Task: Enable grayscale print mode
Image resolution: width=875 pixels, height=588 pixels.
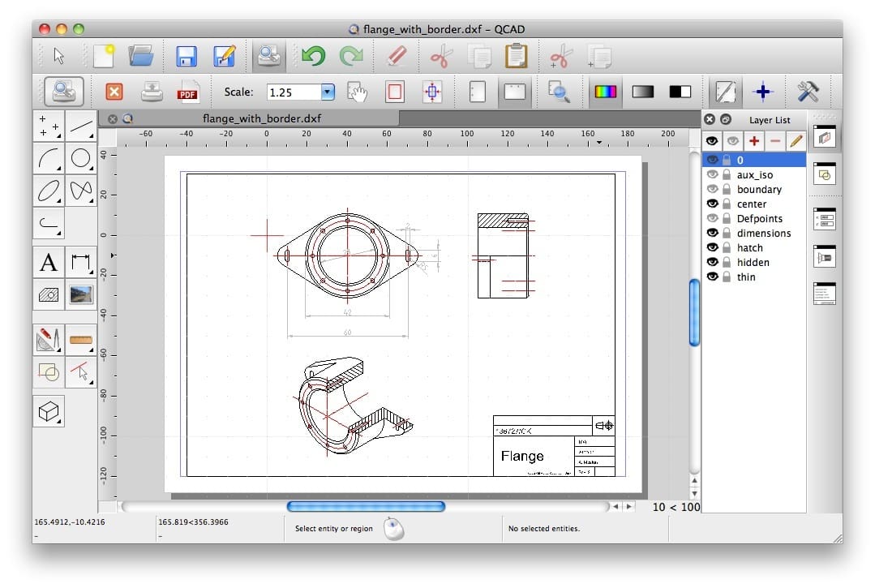Action: tap(642, 92)
